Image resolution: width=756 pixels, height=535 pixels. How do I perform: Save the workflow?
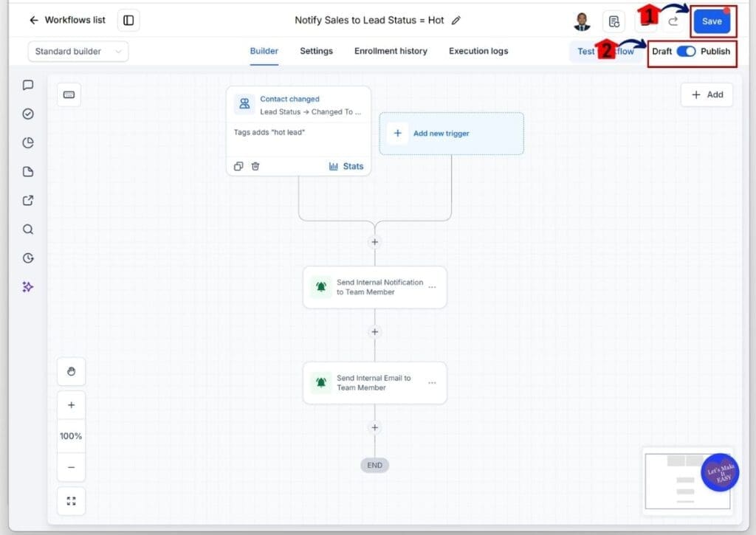coord(712,21)
